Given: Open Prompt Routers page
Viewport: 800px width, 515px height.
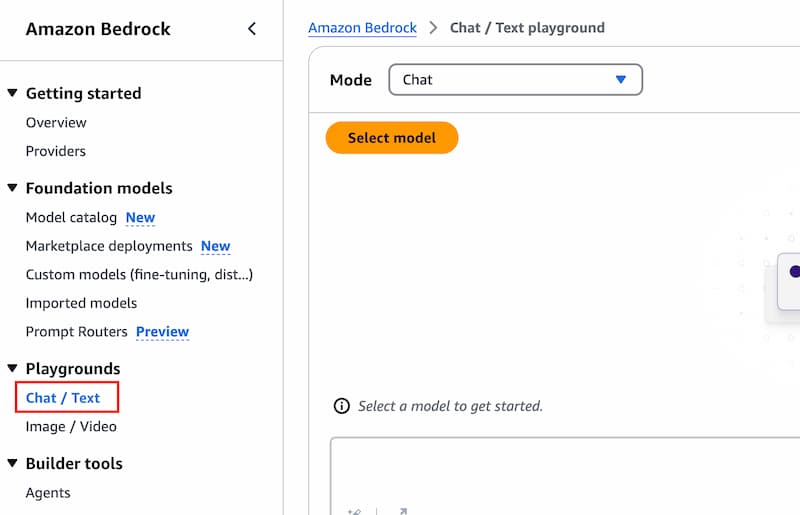Looking at the screenshot, I should pyautogui.click(x=77, y=332).
